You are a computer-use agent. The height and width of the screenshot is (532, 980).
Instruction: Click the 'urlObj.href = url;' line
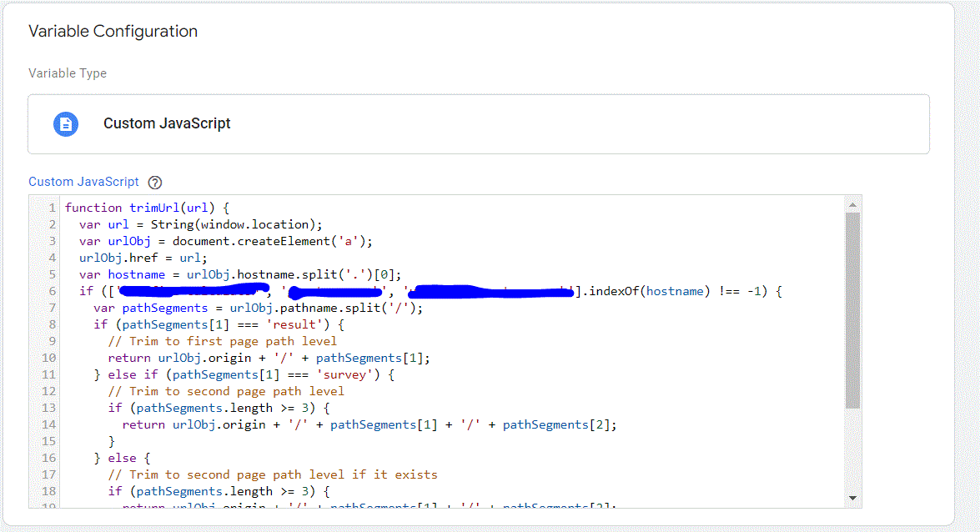coord(143,258)
